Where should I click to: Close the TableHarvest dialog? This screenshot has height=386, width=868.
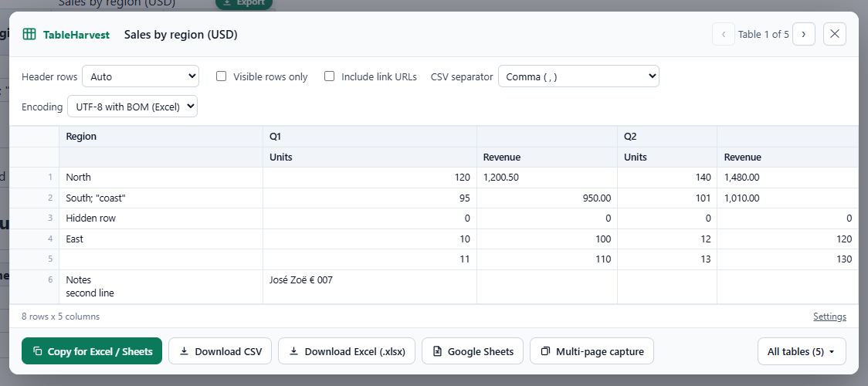834,34
